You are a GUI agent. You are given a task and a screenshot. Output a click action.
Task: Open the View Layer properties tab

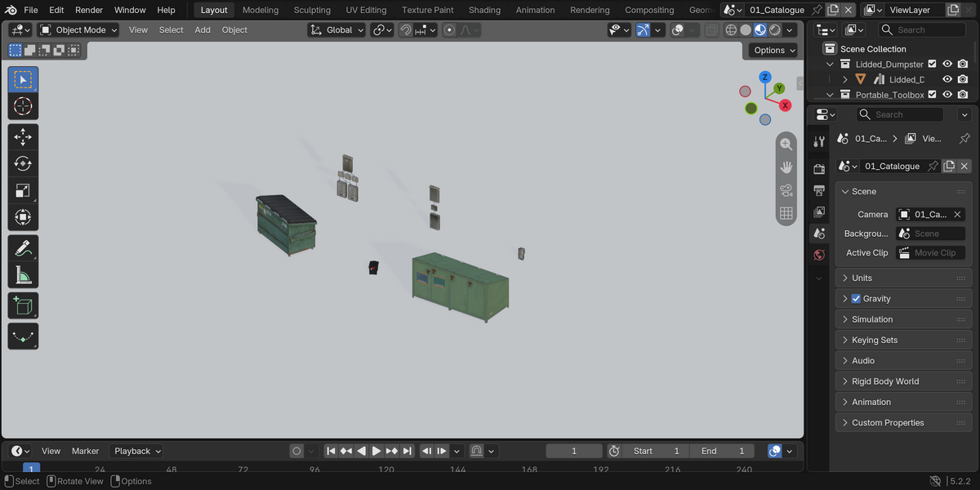click(819, 212)
